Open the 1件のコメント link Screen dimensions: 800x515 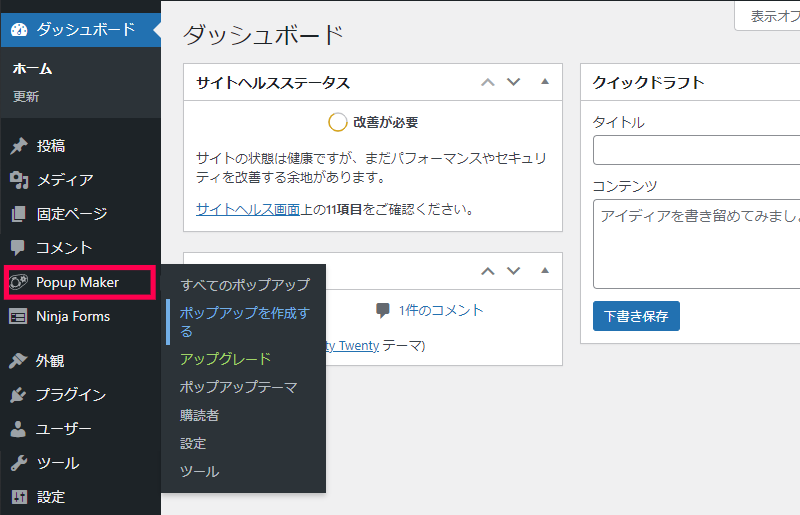[441, 310]
